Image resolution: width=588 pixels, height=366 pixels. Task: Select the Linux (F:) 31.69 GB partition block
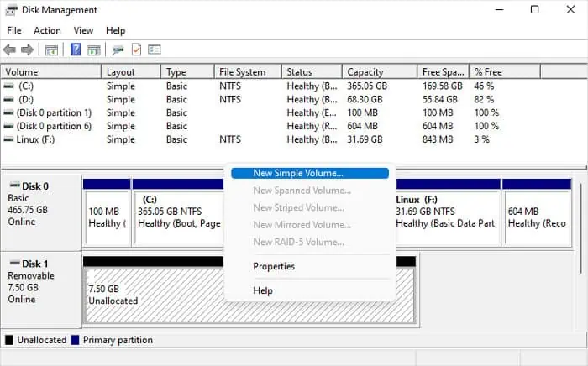point(448,212)
